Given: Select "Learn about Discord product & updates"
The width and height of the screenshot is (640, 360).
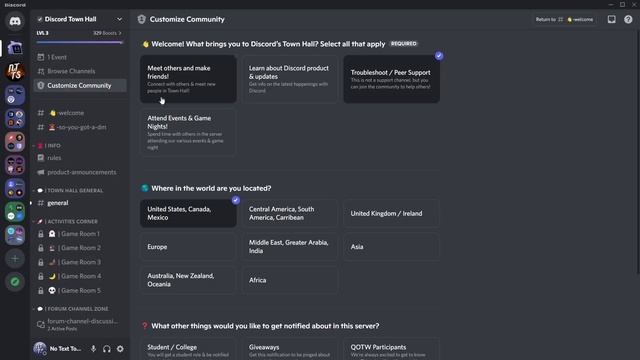Looking at the screenshot, I should [x=290, y=79].
